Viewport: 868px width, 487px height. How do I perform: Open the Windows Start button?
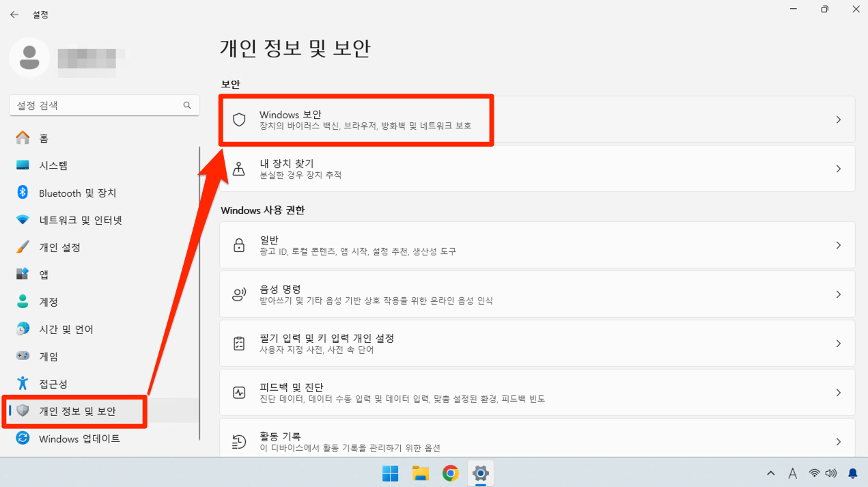(x=391, y=473)
